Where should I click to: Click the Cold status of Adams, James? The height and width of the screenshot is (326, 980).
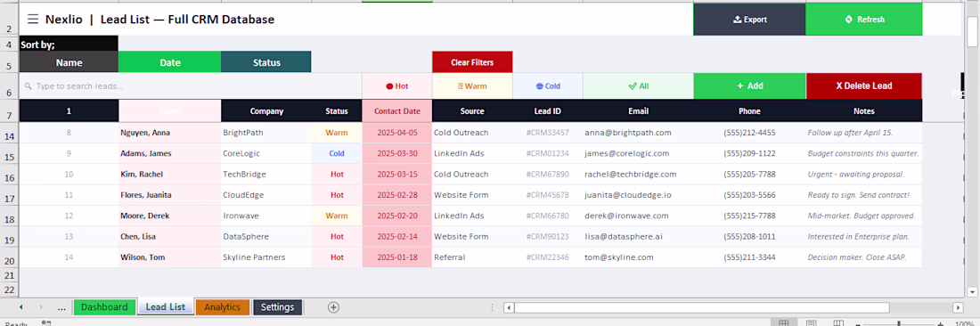pos(336,153)
